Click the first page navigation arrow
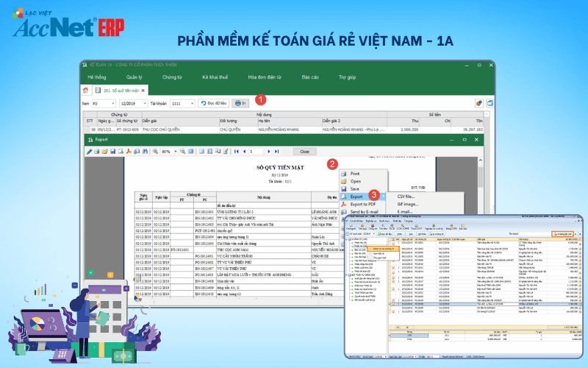Viewport: 588px width, 368px height. [236, 152]
